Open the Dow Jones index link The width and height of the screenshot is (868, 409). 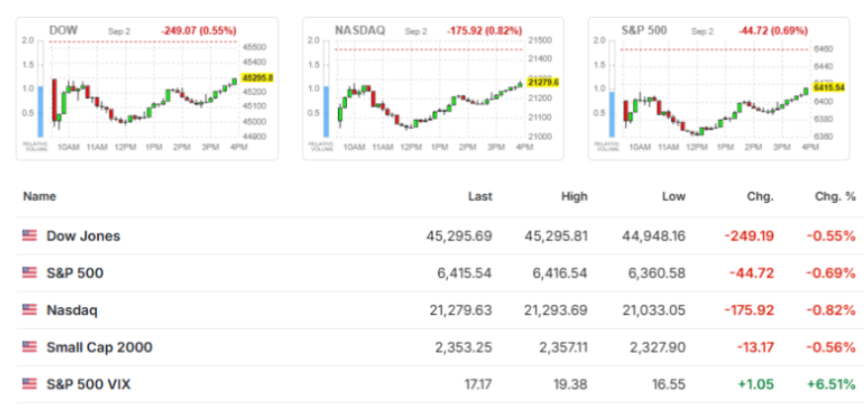click(x=83, y=236)
